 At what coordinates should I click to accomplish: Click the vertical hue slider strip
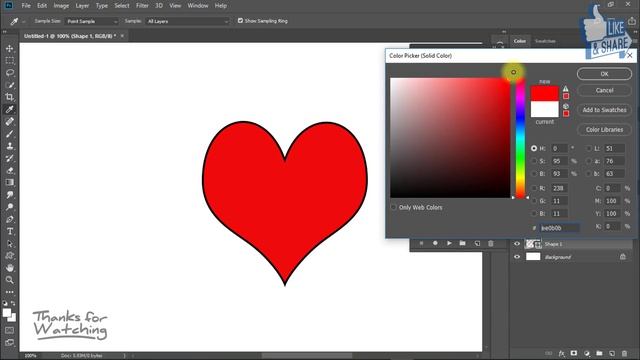click(520, 138)
